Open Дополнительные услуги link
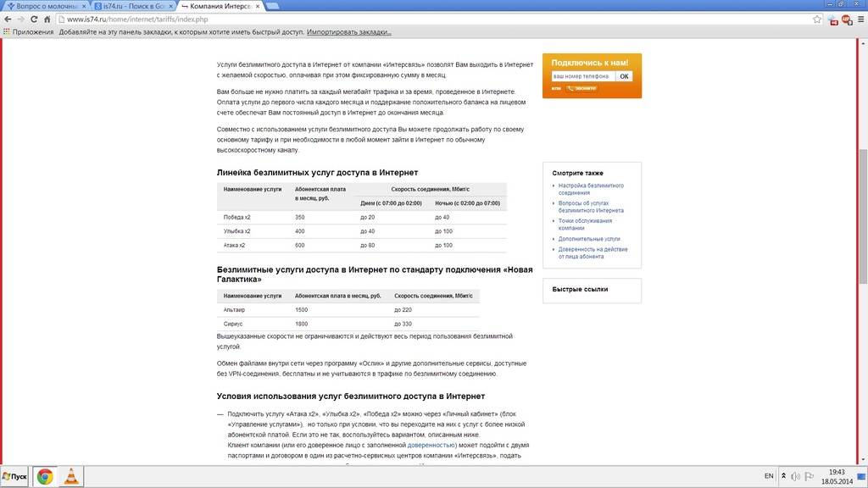This screenshot has height=488, width=868. tap(589, 239)
